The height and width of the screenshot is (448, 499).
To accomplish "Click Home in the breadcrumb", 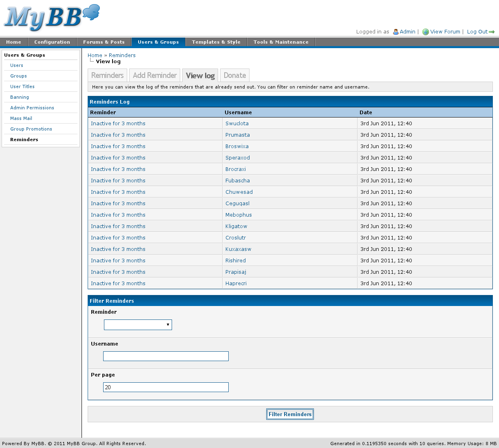I will click(95, 55).
